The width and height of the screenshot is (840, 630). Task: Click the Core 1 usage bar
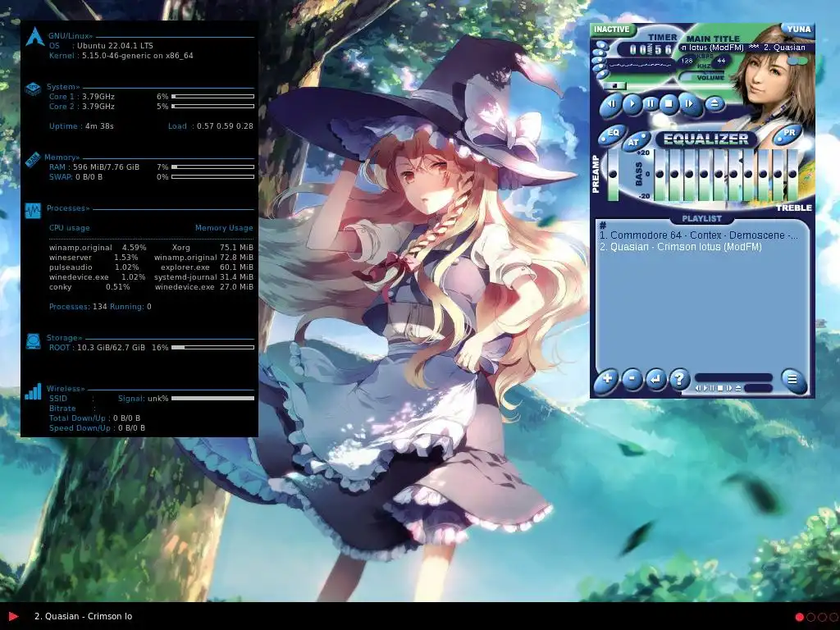(212, 97)
